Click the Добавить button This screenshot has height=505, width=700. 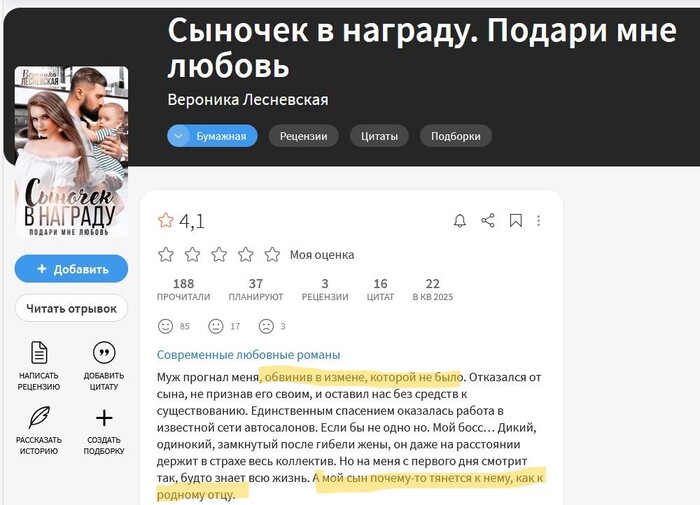(x=71, y=269)
